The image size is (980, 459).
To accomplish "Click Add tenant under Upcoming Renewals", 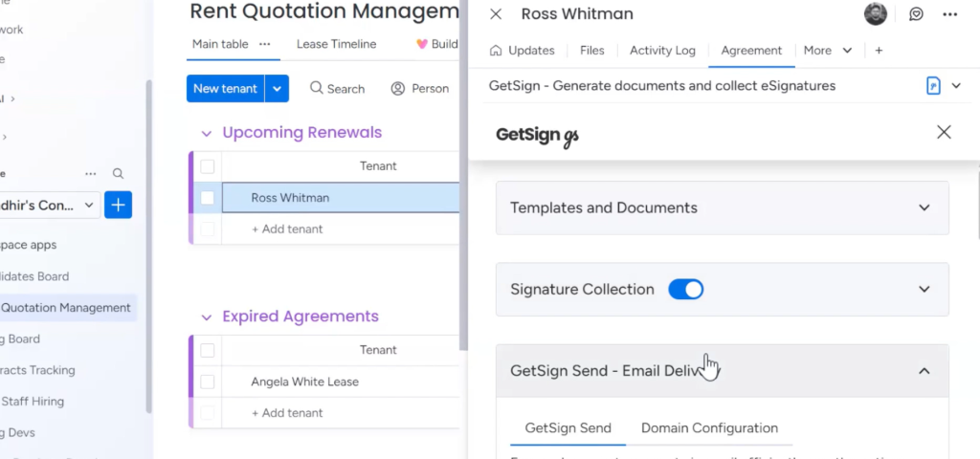I will tap(287, 229).
